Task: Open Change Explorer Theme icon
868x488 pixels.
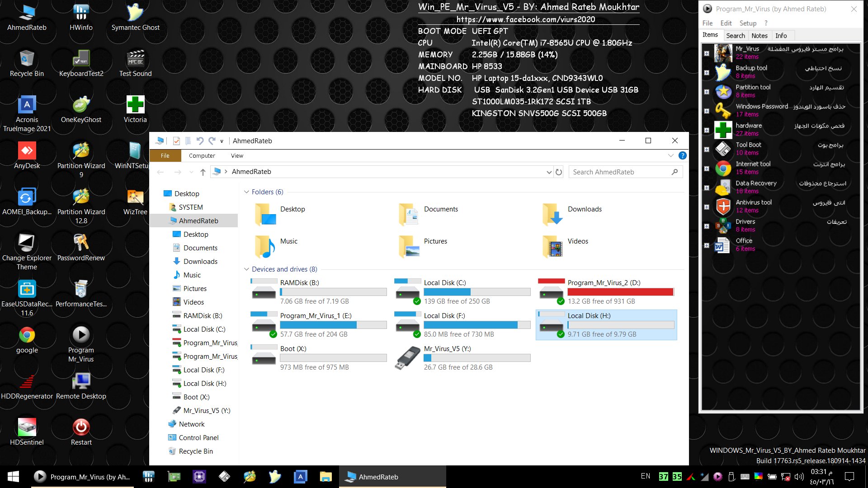Action: 27,252
